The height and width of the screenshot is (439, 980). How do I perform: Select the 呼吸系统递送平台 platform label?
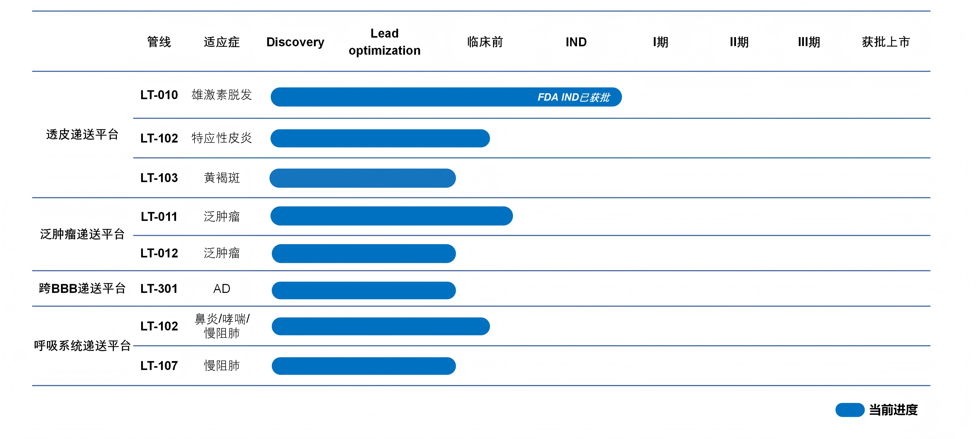(82, 345)
